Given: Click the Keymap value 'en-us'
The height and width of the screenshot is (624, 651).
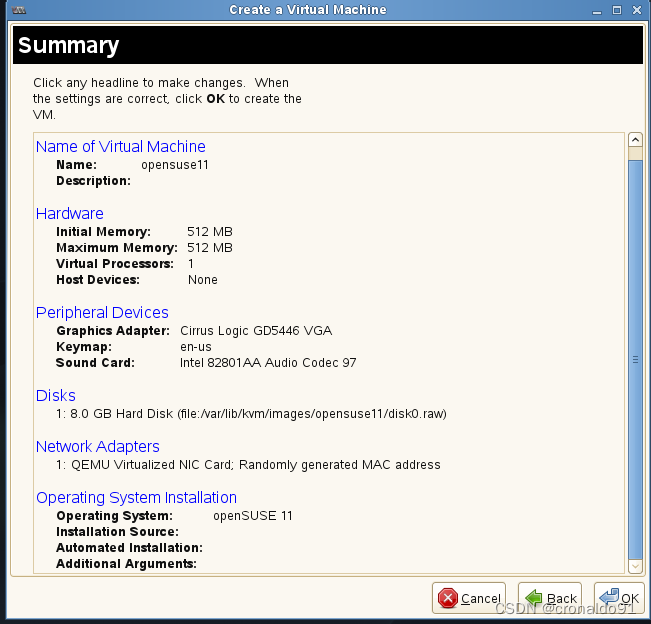Looking at the screenshot, I should [196, 347].
